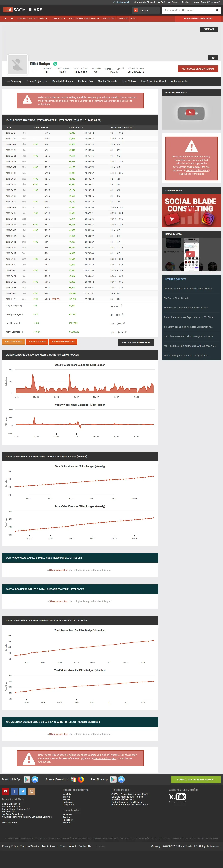Click the search magnifier icon
The width and height of the screenshot is (223, 868).
click(x=217, y=10)
